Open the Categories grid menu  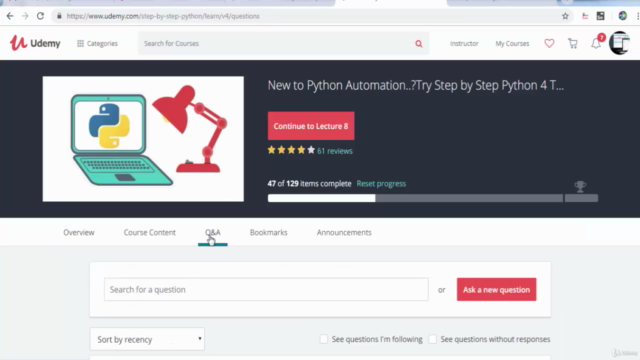(97, 43)
